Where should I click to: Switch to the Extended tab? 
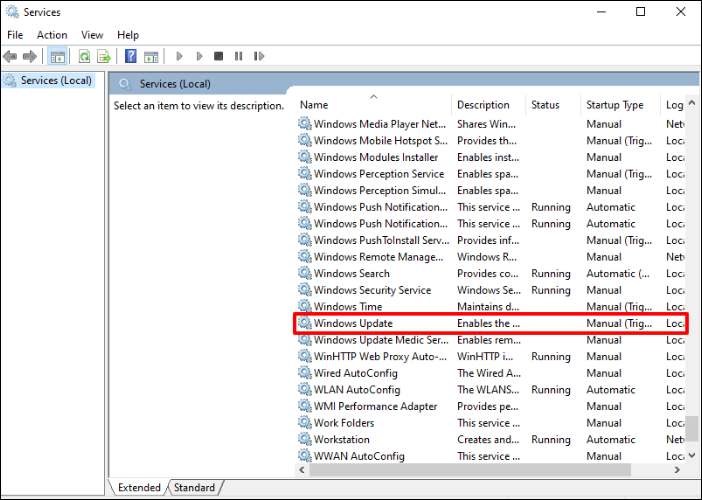tap(139, 488)
